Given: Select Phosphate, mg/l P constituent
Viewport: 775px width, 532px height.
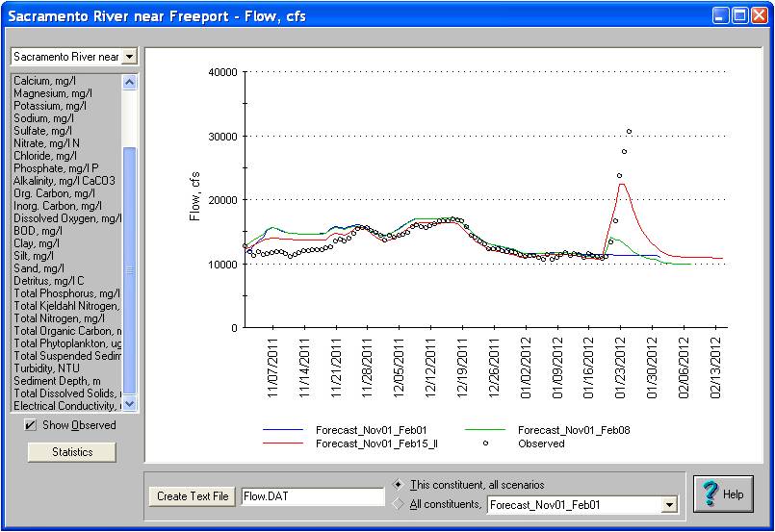Looking at the screenshot, I should [56, 168].
